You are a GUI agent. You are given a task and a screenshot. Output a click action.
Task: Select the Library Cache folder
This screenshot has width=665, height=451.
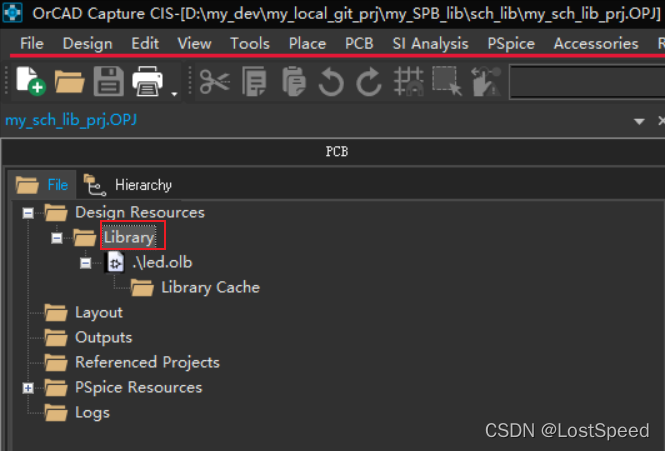pyautogui.click(x=210, y=288)
